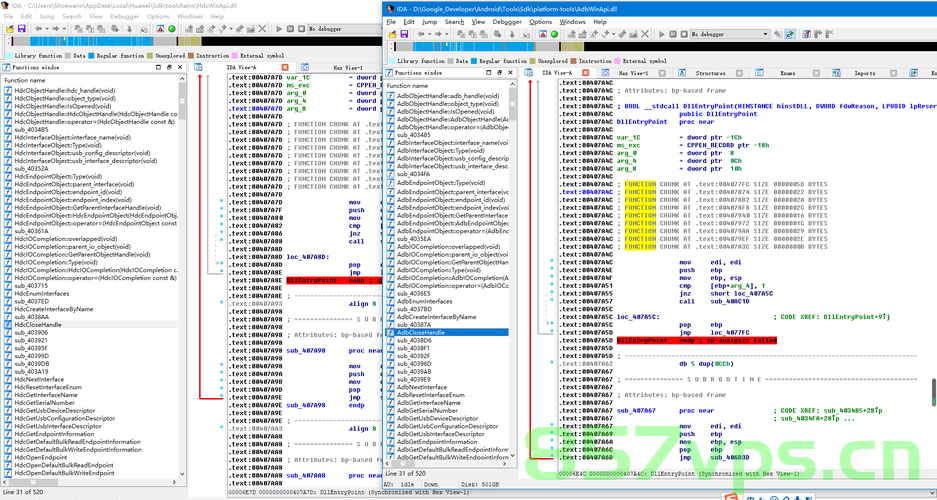Click scroll-down arrow of HdcWinApi functions list
This screenshot has width=937, height=500.
point(182,472)
